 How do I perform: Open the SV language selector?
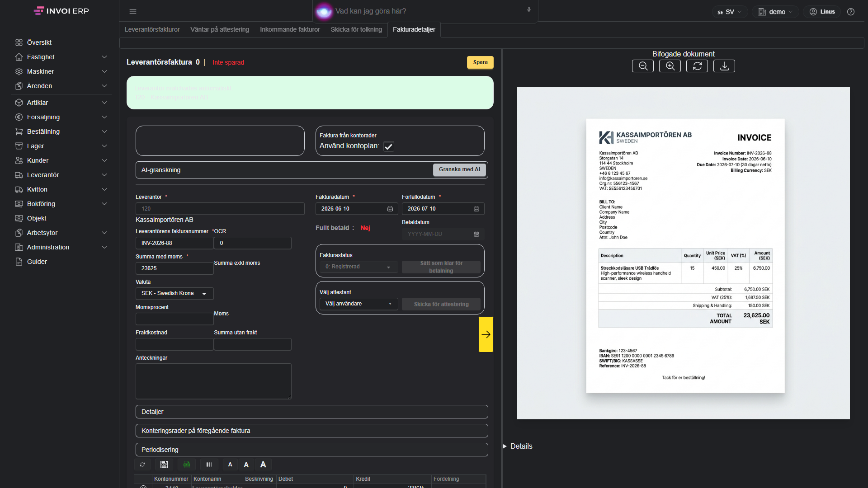point(730,12)
